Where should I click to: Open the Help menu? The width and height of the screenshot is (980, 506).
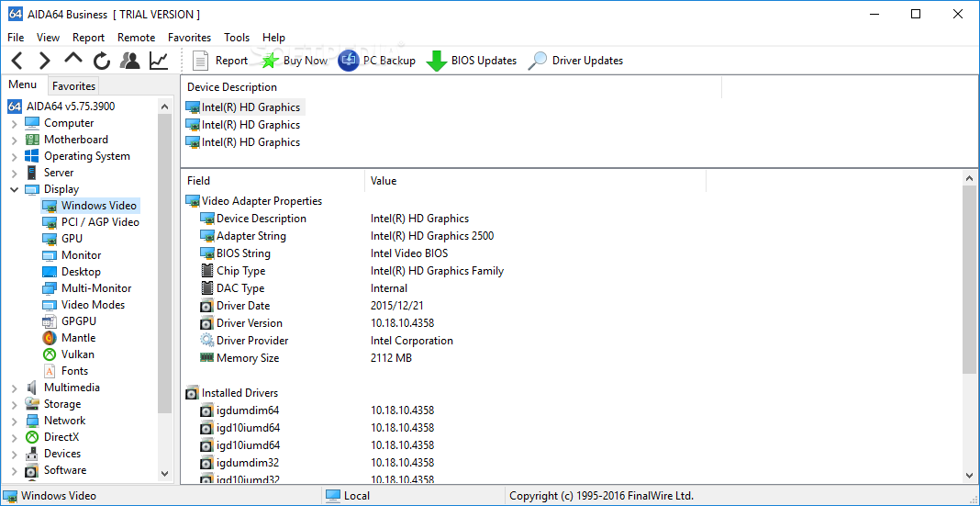coord(273,38)
